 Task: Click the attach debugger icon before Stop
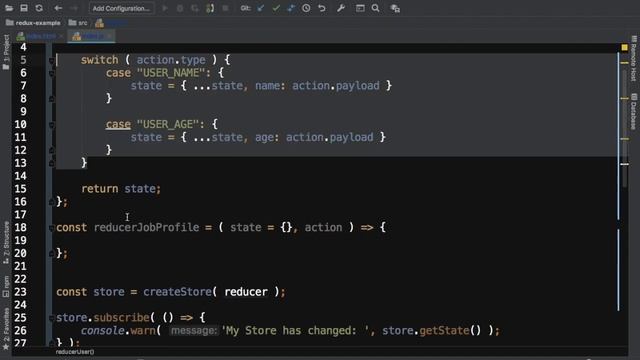click(210, 8)
